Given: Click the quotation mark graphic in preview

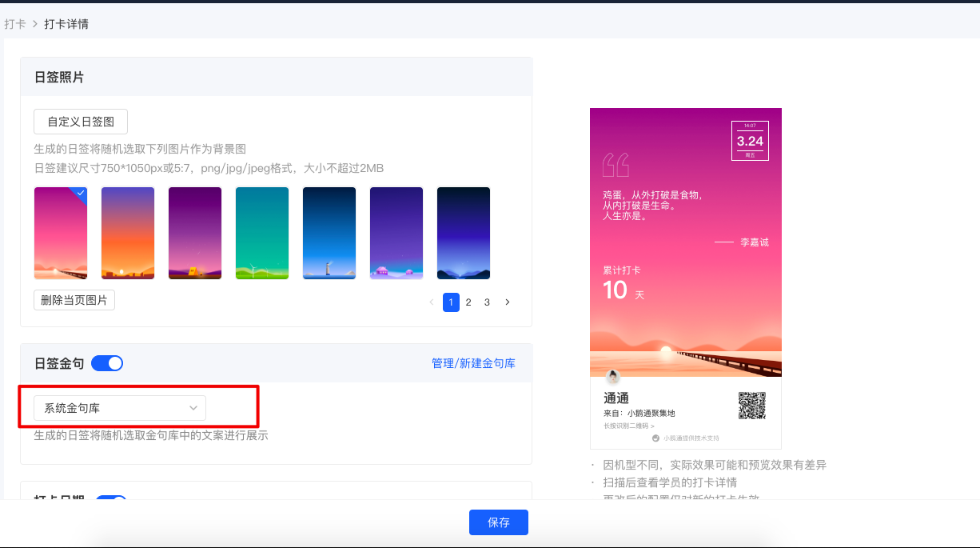Looking at the screenshot, I should pos(615,165).
